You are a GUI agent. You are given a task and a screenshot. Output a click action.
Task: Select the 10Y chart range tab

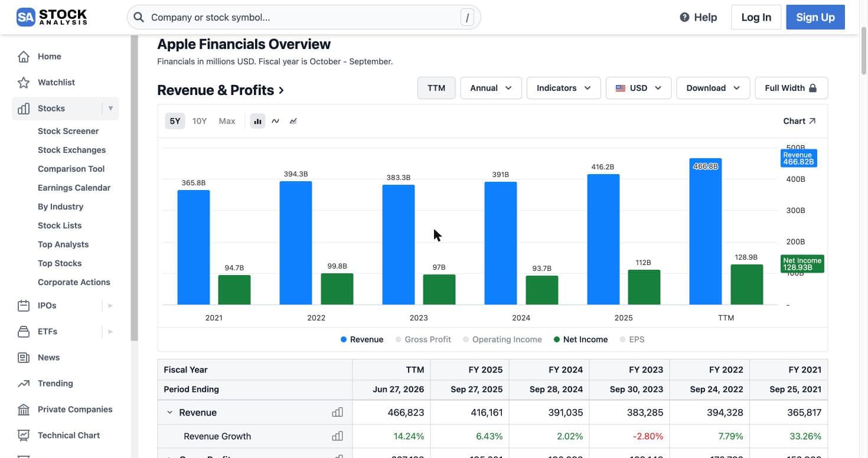(200, 121)
